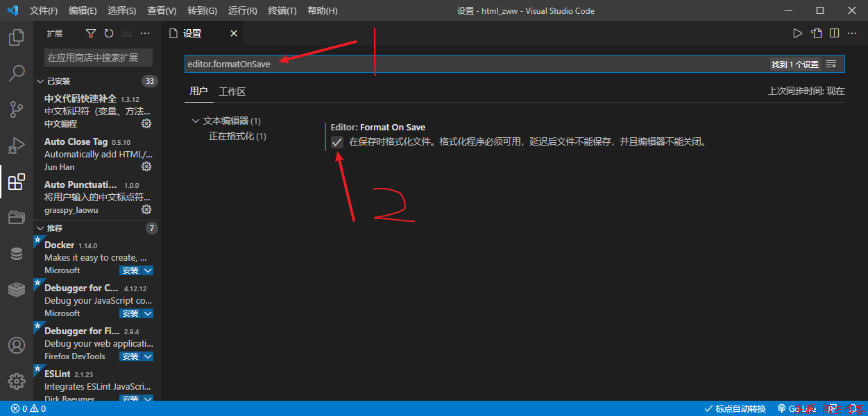Click the VS Code logo in title bar

(12, 10)
